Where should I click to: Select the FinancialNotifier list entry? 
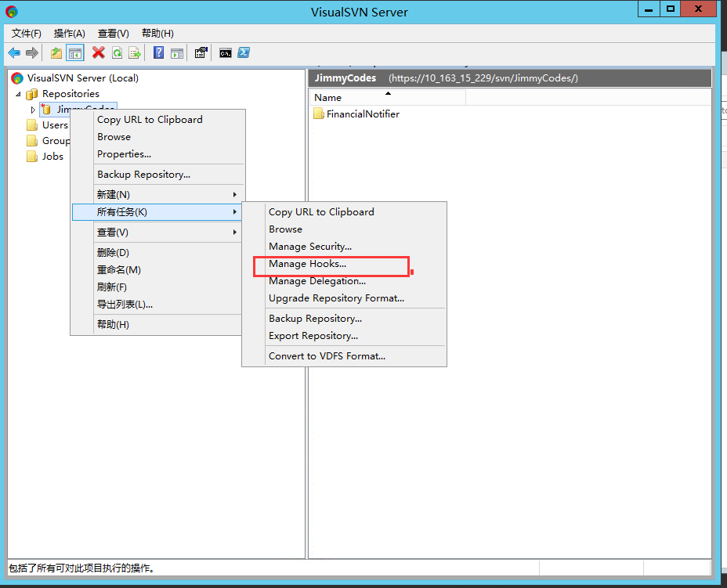363,114
